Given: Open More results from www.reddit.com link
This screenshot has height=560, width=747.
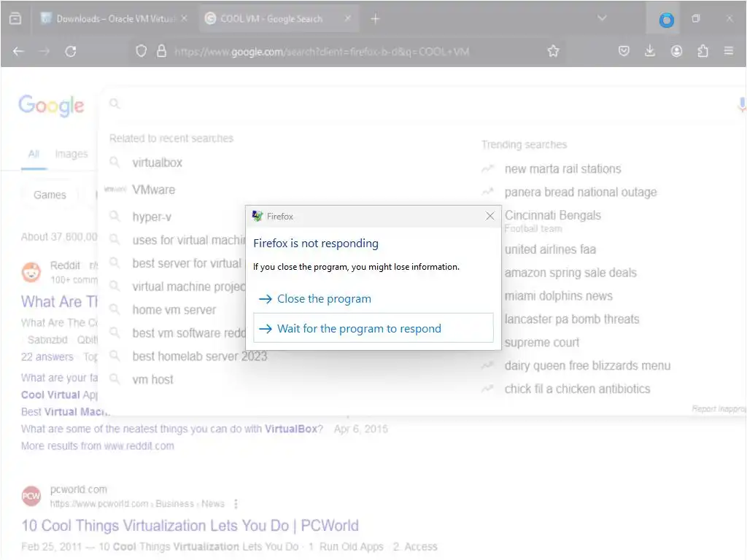Looking at the screenshot, I should pos(98,446).
